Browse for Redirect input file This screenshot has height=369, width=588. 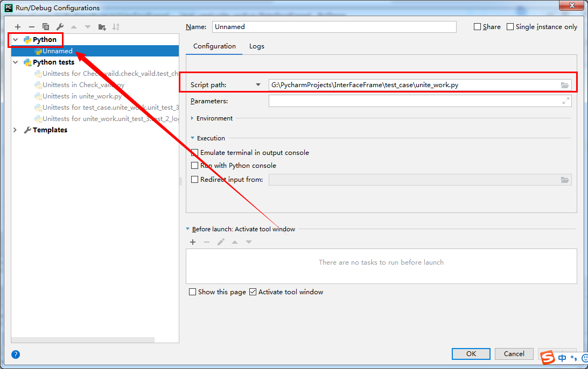564,180
